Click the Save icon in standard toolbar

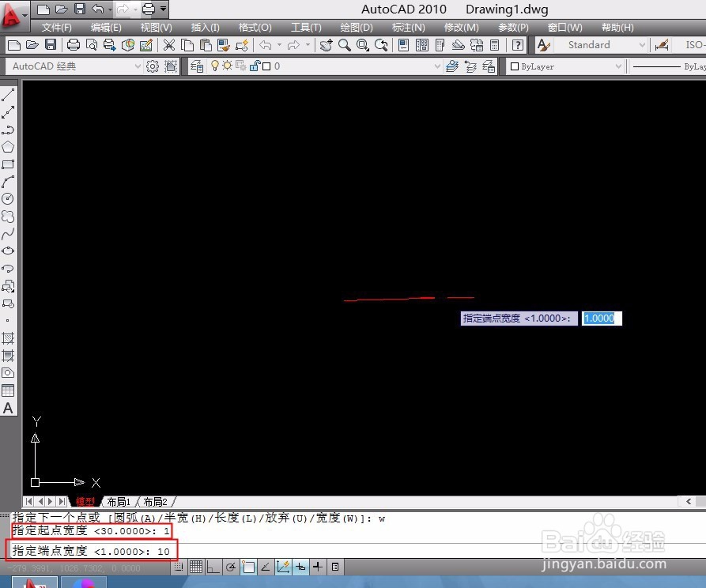click(51, 44)
